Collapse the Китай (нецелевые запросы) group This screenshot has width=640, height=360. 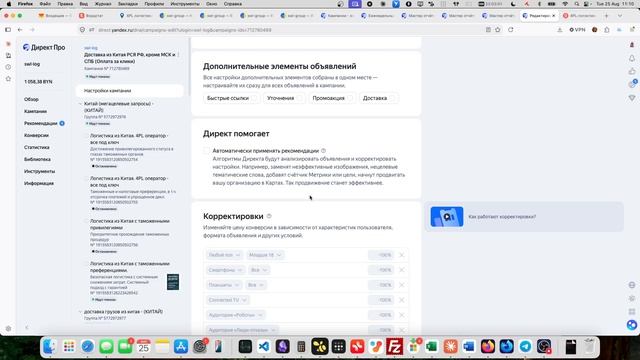80,104
